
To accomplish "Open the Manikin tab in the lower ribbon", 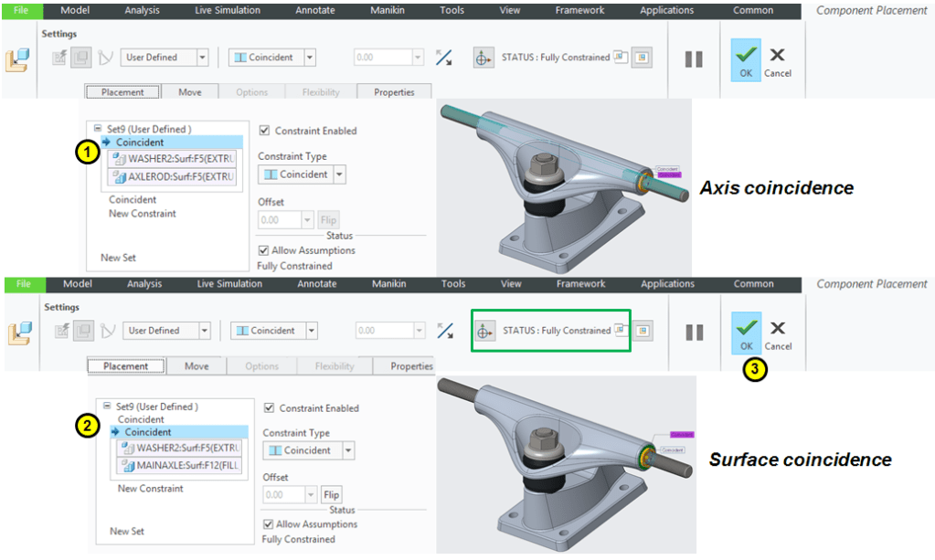I will point(389,284).
